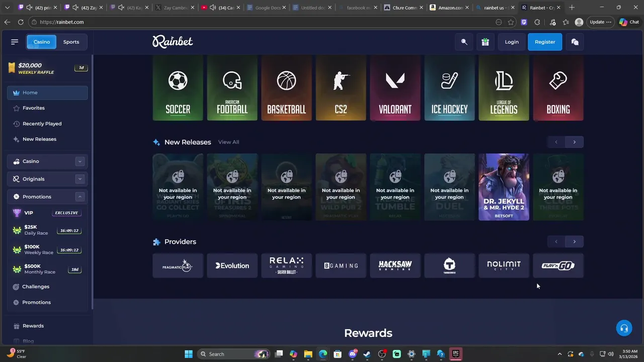This screenshot has height=362, width=644.
Task: Click the browser address bar
Action: pyautogui.click(x=262, y=22)
